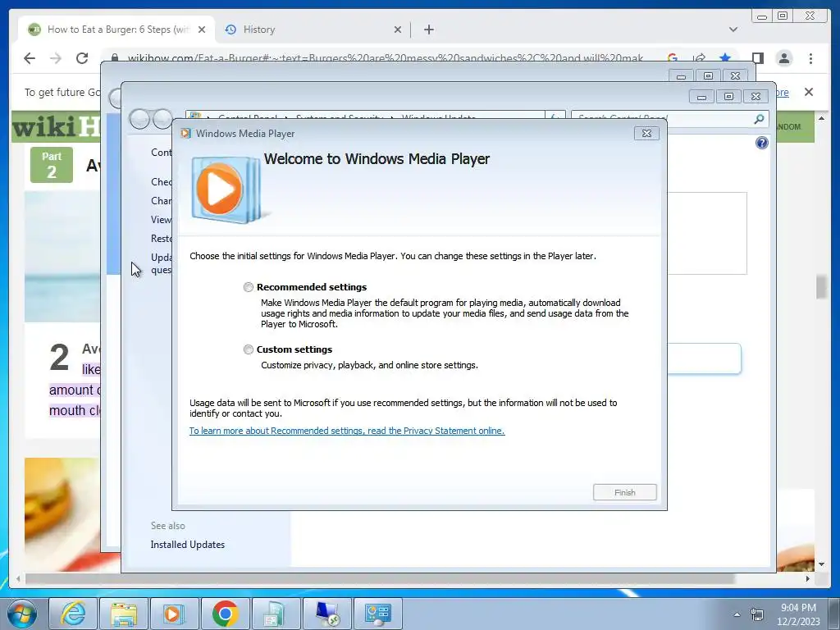Switch to the History tab in Chrome
Image resolution: width=840 pixels, height=630 pixels.
pyautogui.click(x=313, y=30)
